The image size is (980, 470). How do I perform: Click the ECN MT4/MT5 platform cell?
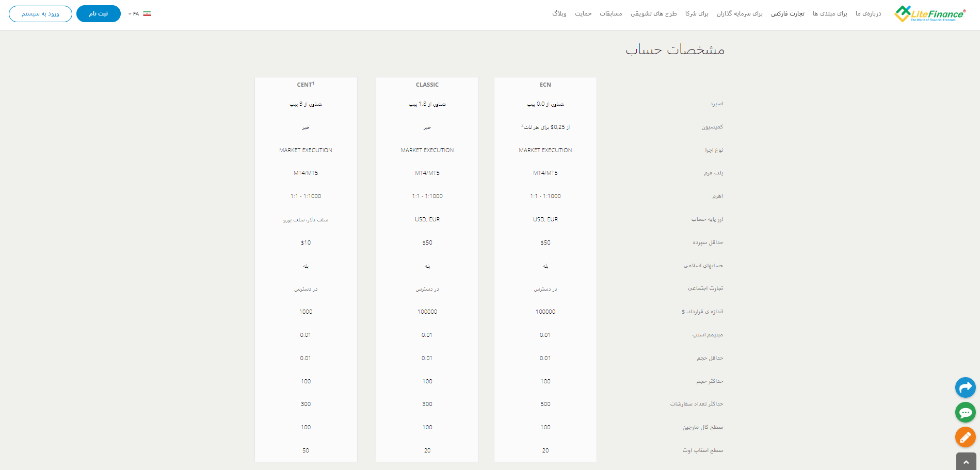(x=545, y=173)
